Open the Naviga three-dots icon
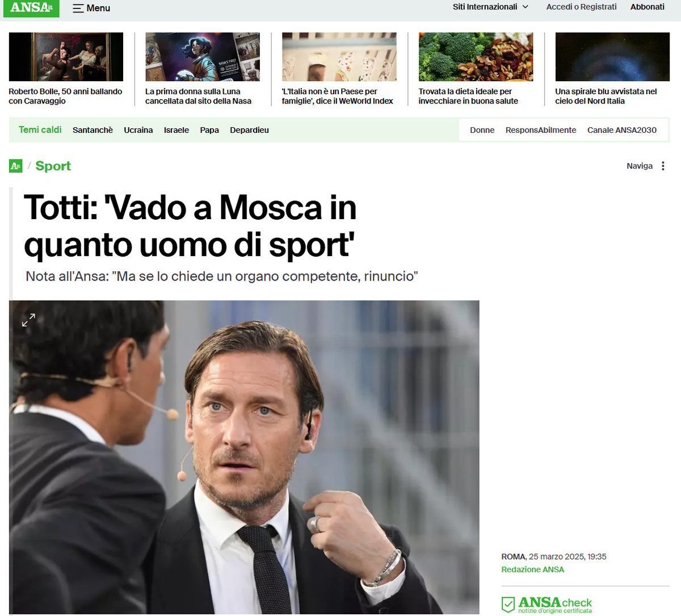Screen dimensions: 681x616 663,166
